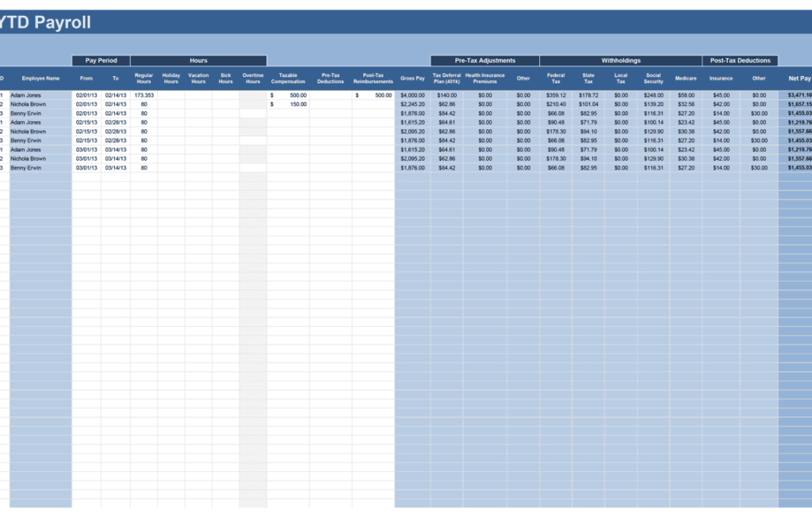Viewport: 812px width, 517px height.
Task: Click the Regular Hours column header
Action: 144,78
